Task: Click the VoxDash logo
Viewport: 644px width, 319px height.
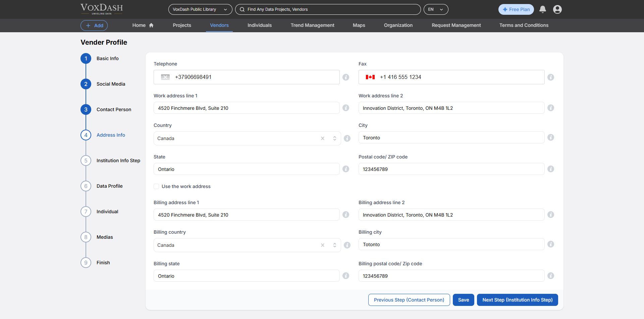Action: (102, 9)
